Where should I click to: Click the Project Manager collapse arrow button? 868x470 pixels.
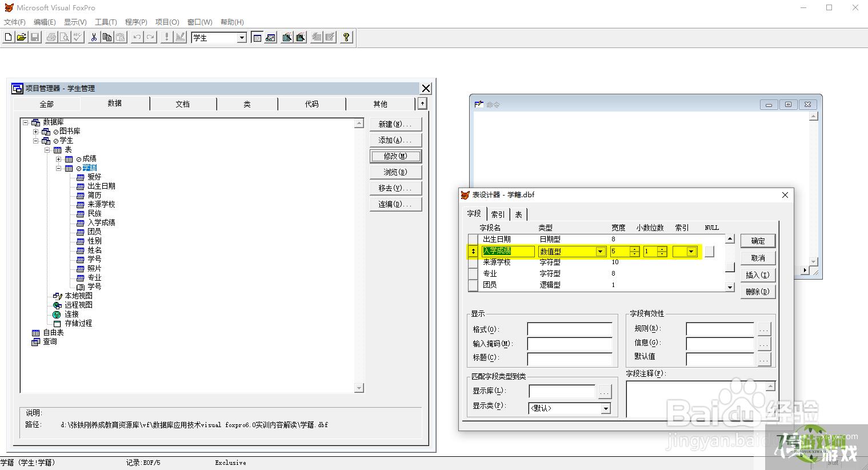point(422,103)
